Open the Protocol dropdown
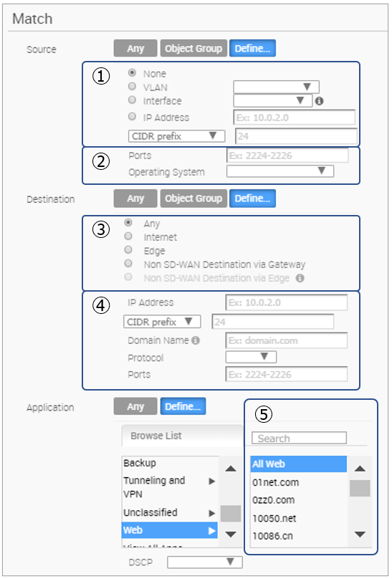The image size is (392, 579). 251,357
